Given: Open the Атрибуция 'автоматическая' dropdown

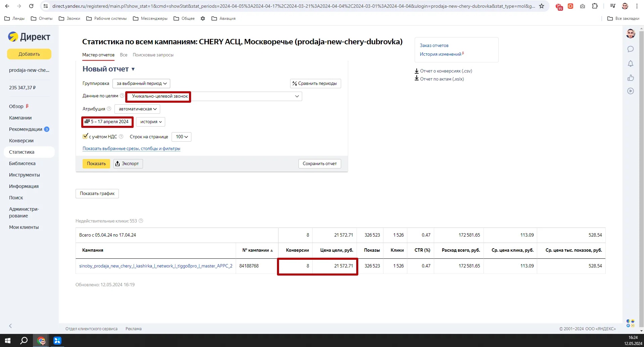Looking at the screenshot, I should [137, 109].
